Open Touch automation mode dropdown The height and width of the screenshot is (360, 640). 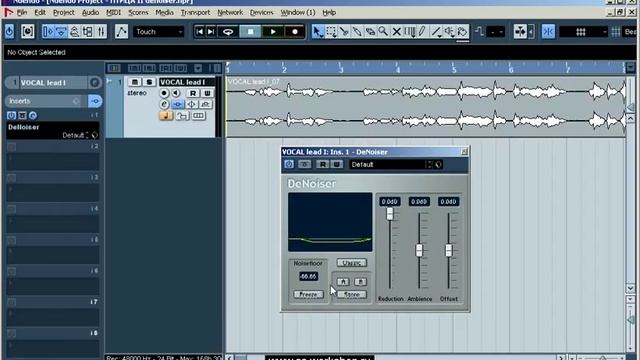159,31
